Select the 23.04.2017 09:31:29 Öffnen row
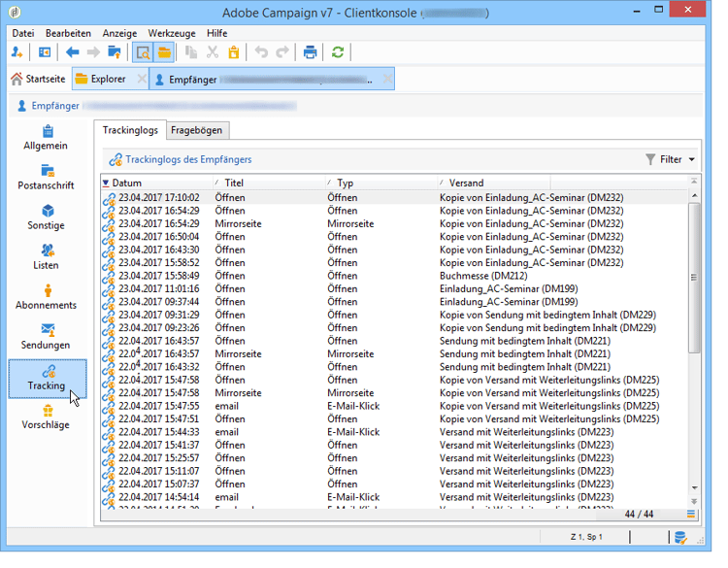Image resolution: width=728 pixels, height=568 pixels. (x=394, y=315)
